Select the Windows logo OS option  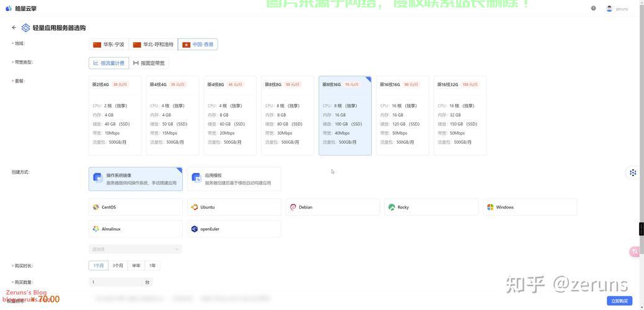[490, 207]
